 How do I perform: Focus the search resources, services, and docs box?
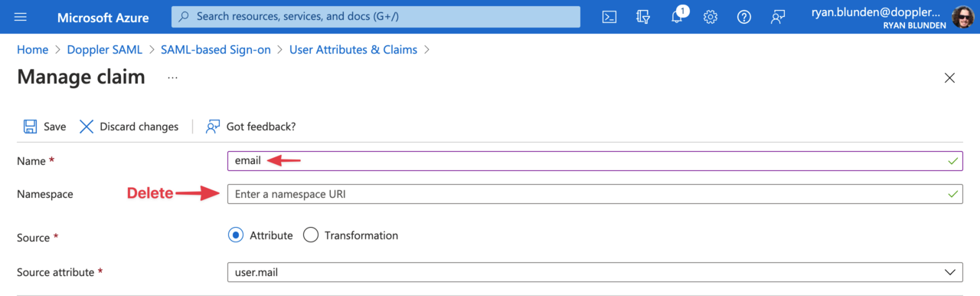click(376, 16)
